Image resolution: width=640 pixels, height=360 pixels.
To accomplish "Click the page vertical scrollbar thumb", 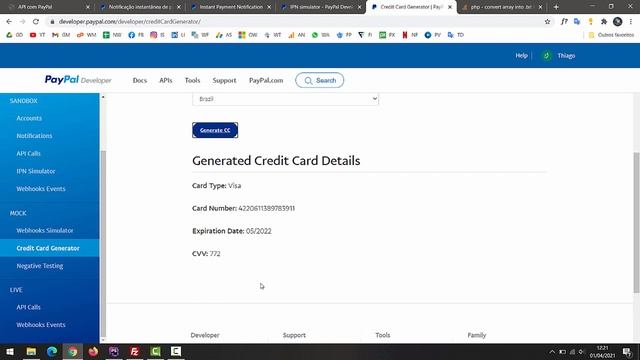I will coord(636,222).
